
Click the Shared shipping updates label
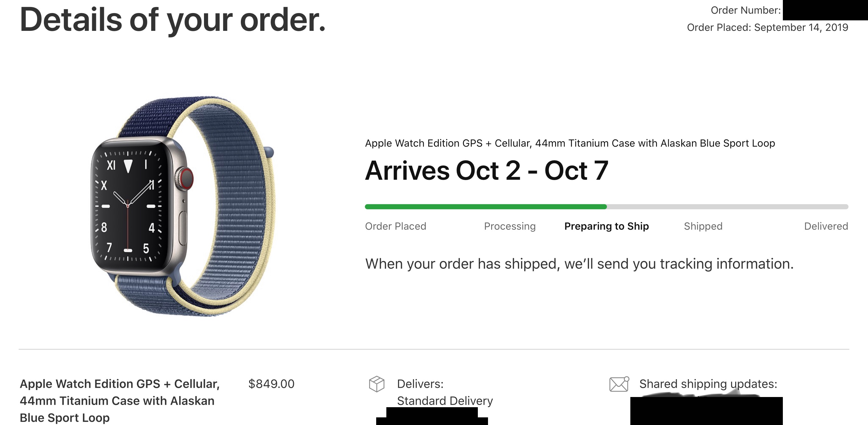tap(708, 384)
